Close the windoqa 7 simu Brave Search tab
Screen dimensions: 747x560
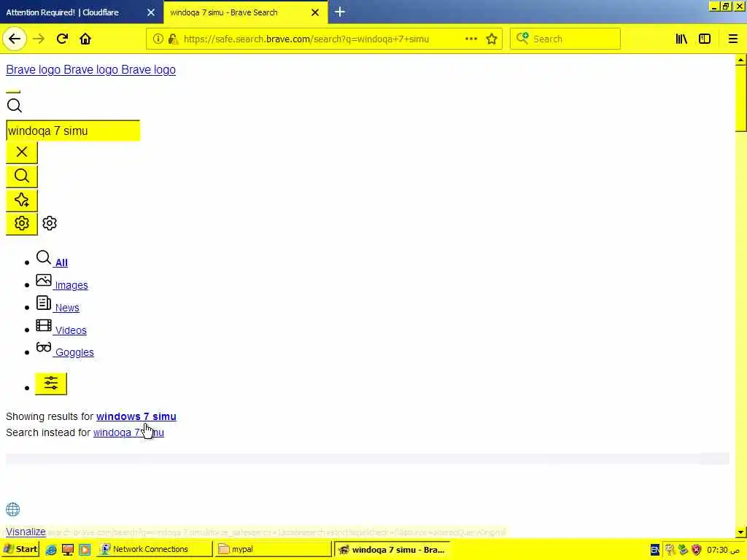(x=315, y=12)
